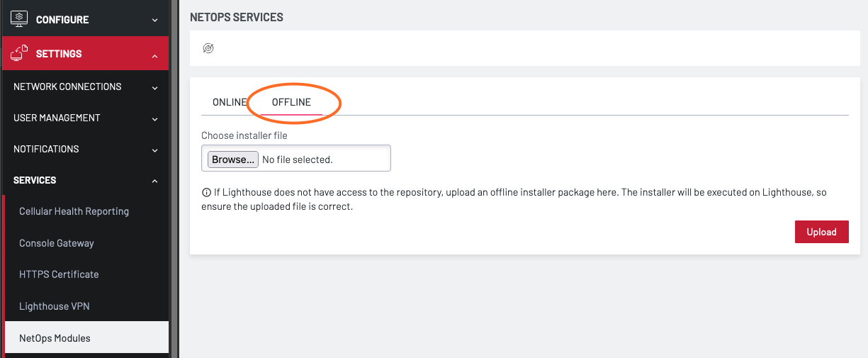This screenshot has height=358, width=868.
Task: Open NETWORK CONNECTIONS submenu
Action: click(x=85, y=86)
